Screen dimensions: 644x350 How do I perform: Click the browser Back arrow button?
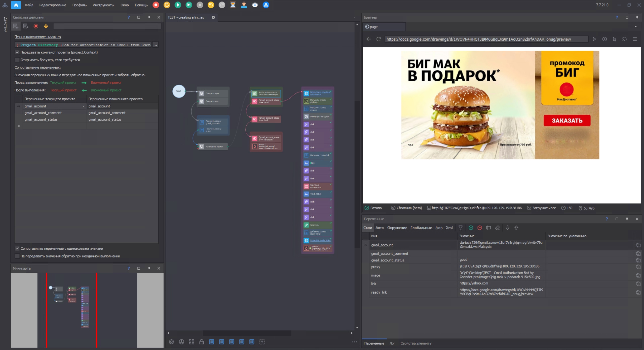[x=369, y=39]
